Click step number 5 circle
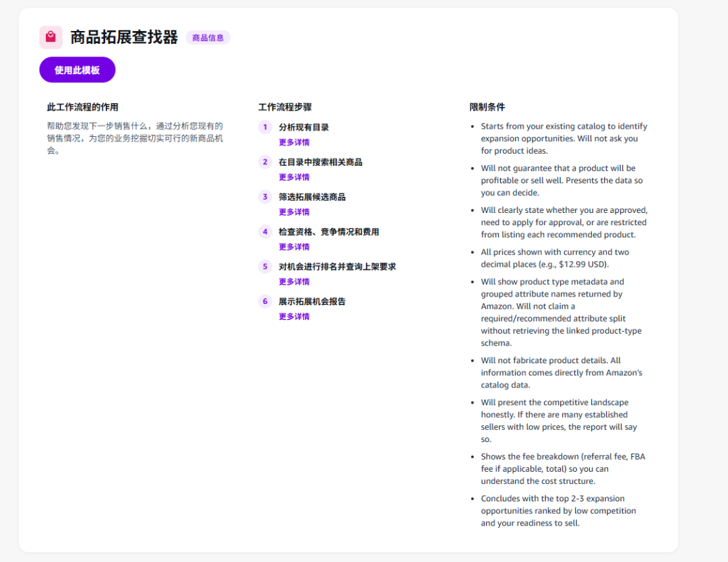The image size is (728, 562). pos(265,266)
